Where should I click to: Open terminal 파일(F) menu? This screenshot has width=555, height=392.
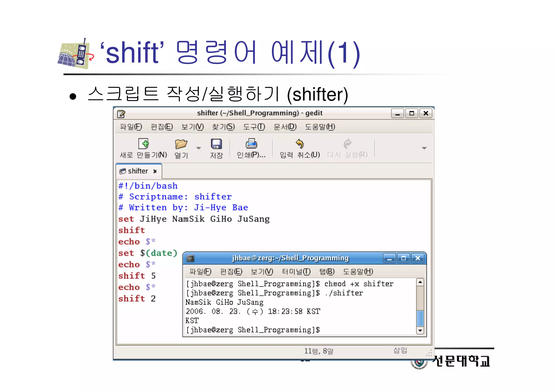200,271
